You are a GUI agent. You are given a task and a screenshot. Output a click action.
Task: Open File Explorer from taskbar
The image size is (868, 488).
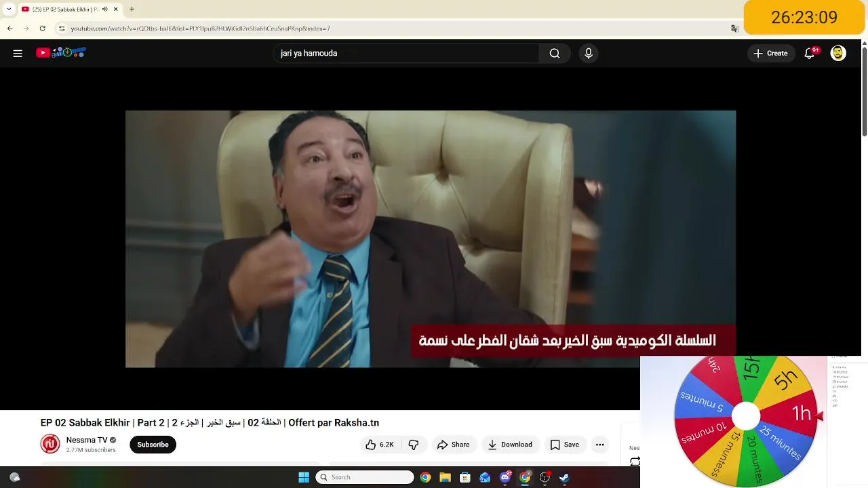tap(445, 477)
